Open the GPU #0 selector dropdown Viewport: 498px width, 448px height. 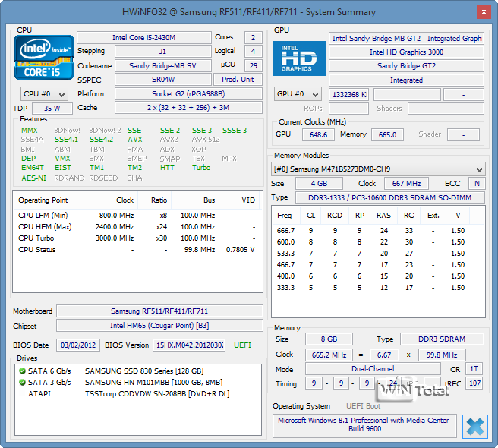click(x=298, y=94)
